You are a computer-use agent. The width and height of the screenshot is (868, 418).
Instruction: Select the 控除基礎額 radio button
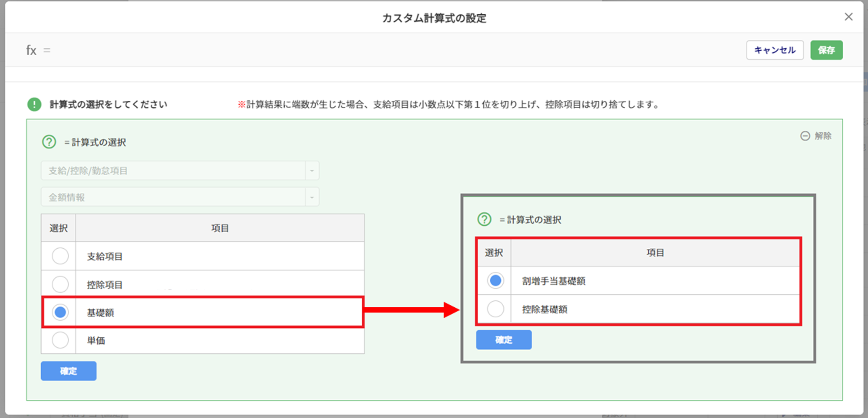click(495, 309)
